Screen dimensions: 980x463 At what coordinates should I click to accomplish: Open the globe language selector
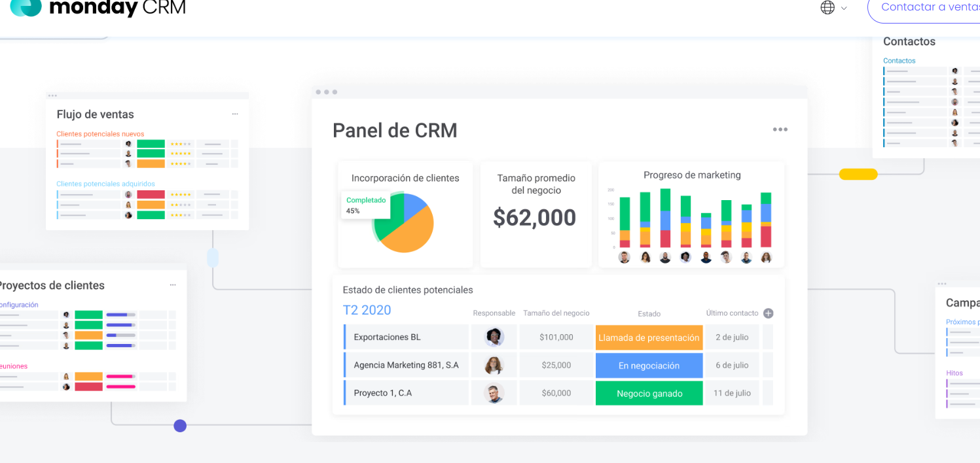click(827, 7)
